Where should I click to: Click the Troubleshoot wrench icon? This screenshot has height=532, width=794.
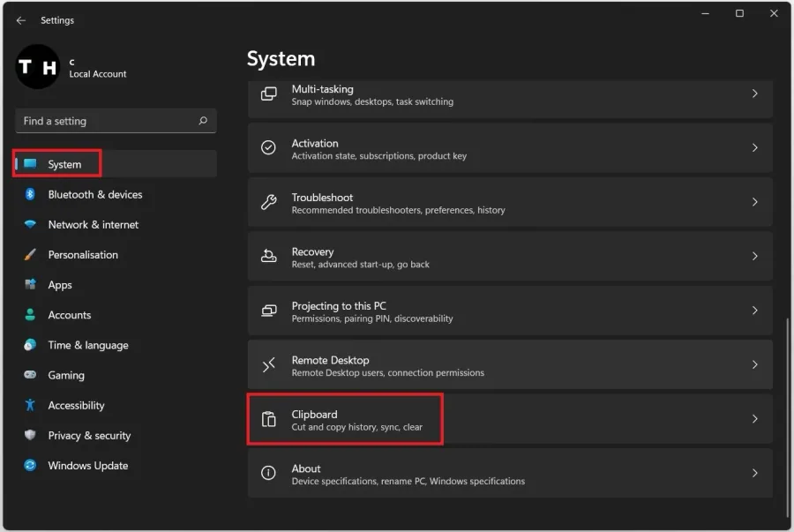click(268, 202)
